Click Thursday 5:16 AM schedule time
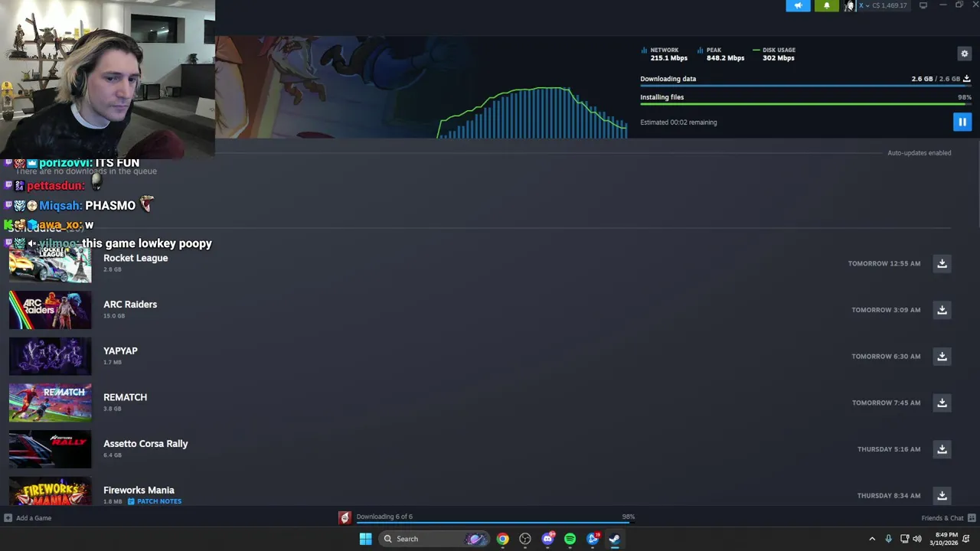This screenshot has width=980, height=551. click(x=889, y=449)
